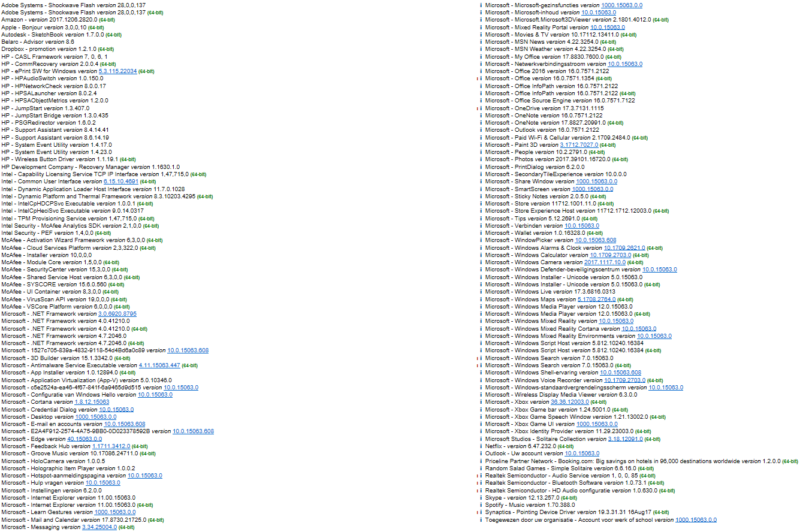Click Configuratie van Windows Hello version link
Screen dimensions: 806x532
tap(155, 395)
